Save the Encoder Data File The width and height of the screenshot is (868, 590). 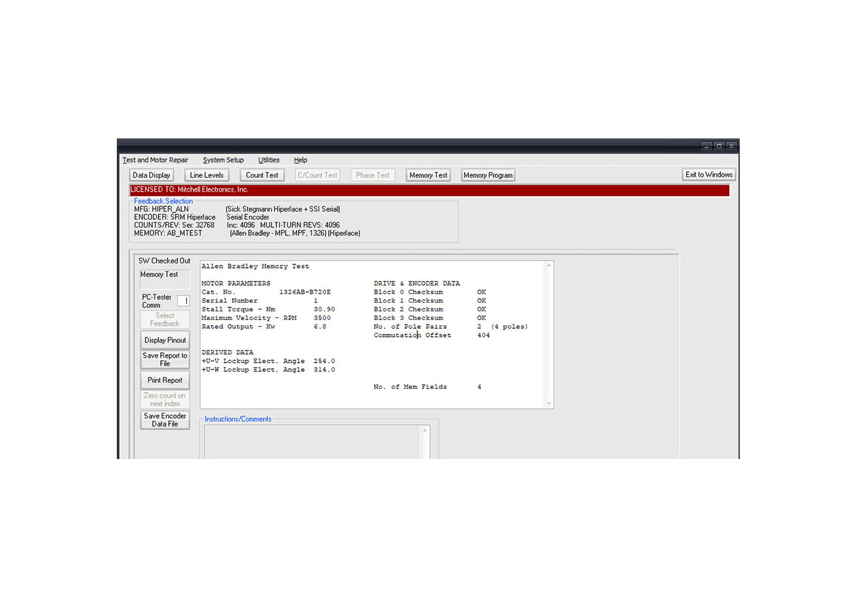click(x=165, y=420)
